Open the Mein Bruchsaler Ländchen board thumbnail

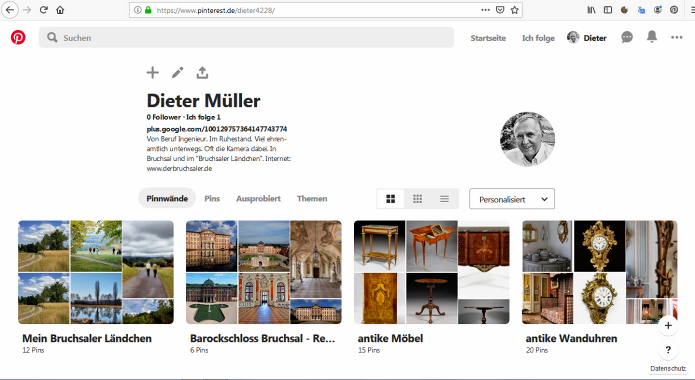tap(96, 272)
